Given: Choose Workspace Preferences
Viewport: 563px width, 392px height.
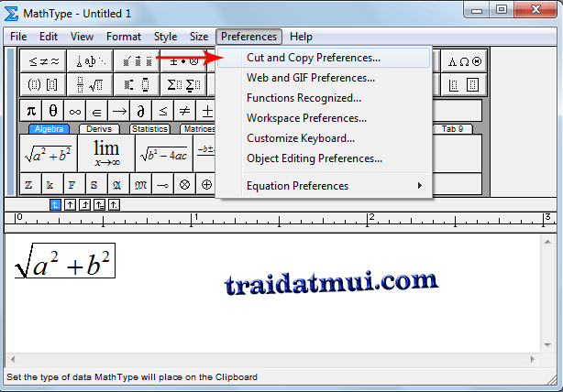Looking at the screenshot, I should 324,118.
